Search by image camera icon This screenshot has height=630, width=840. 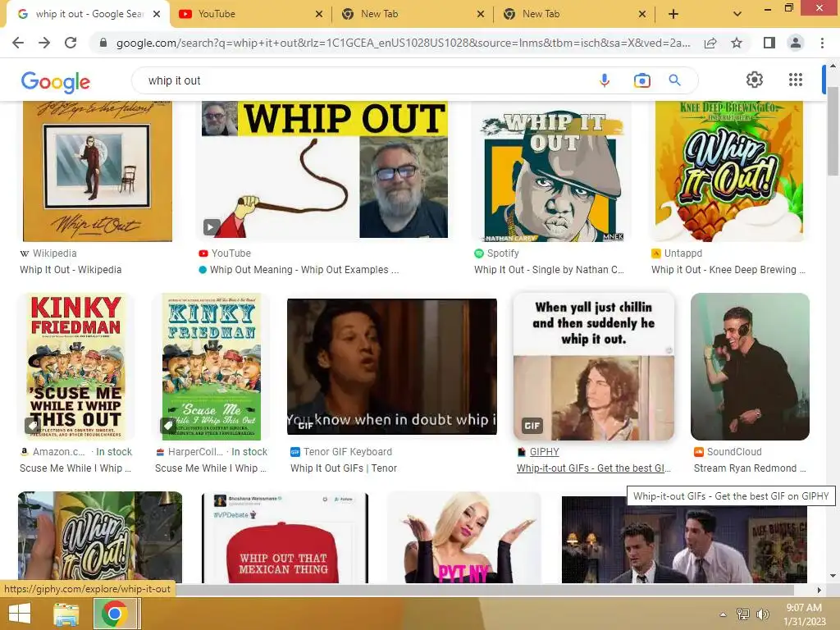(641, 80)
